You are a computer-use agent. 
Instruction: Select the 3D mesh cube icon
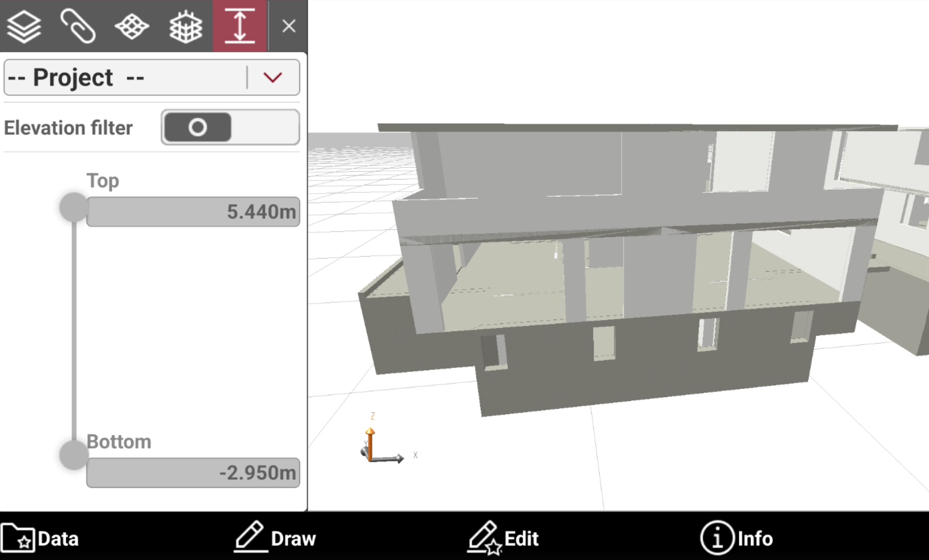pos(186,26)
